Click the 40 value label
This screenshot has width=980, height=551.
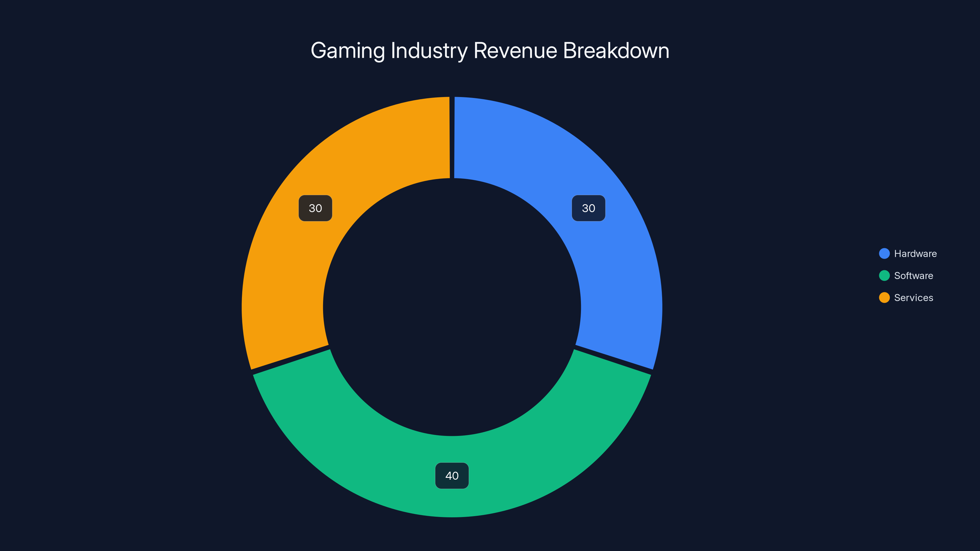(452, 476)
